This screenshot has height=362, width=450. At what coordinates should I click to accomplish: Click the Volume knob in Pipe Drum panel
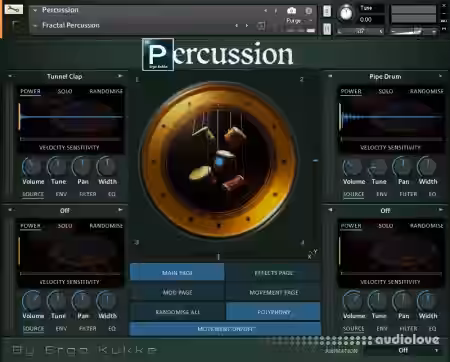(x=353, y=167)
